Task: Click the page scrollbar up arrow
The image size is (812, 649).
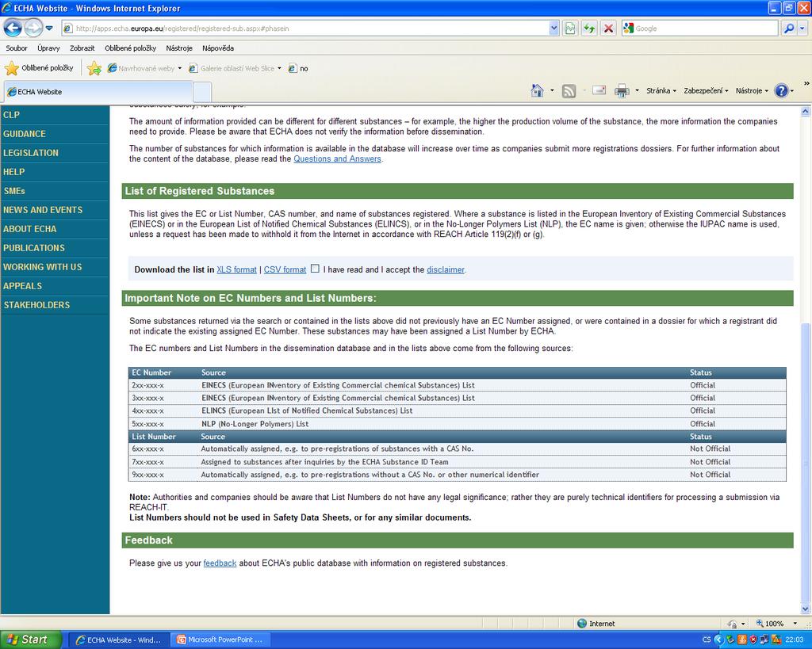Action: point(806,111)
